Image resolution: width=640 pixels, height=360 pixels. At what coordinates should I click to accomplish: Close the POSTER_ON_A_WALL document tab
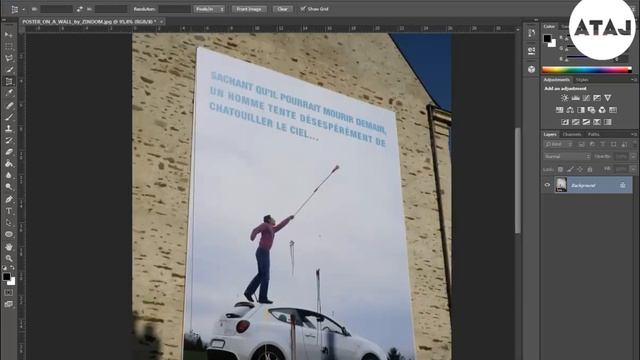coord(161,22)
